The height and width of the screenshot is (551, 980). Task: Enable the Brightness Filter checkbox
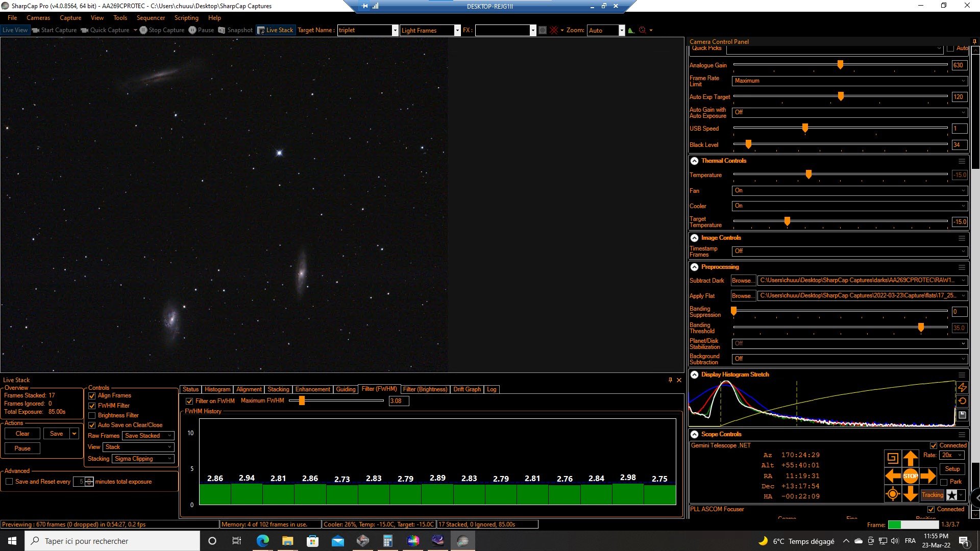pos(92,415)
